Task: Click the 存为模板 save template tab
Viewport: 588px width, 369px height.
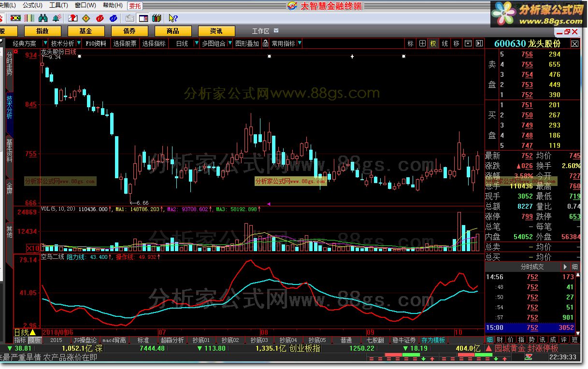Action: 433,340
